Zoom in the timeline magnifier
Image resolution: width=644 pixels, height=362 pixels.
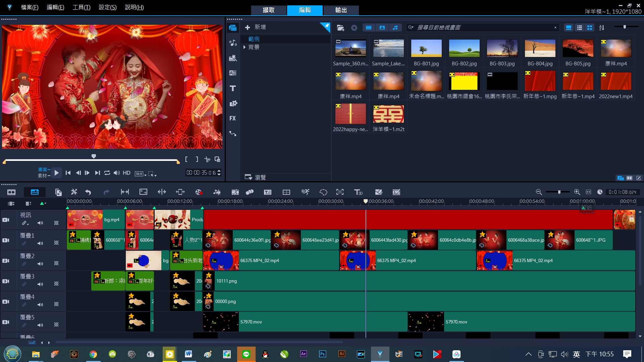coord(577,192)
